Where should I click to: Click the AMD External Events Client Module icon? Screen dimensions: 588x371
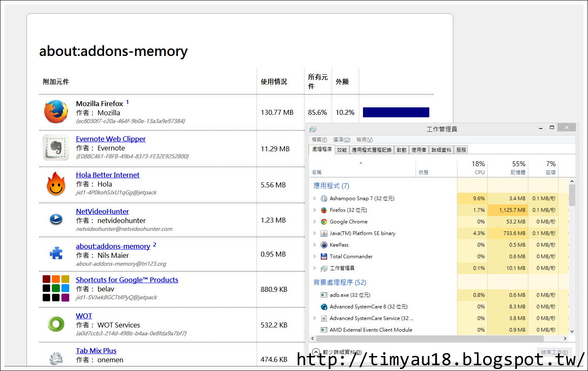[x=324, y=330]
